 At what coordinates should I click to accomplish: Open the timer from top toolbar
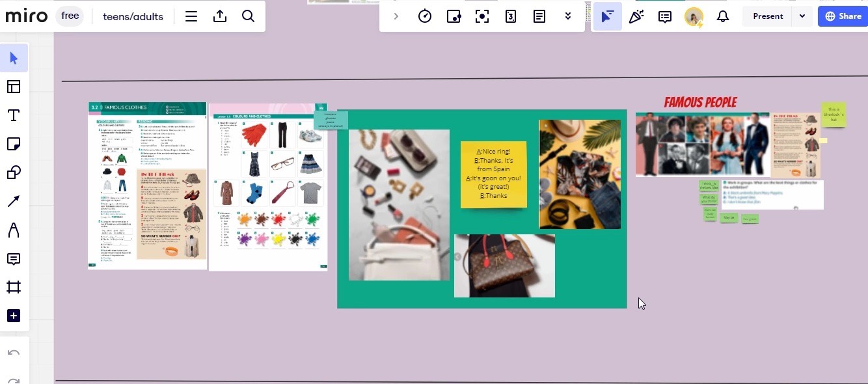425,16
